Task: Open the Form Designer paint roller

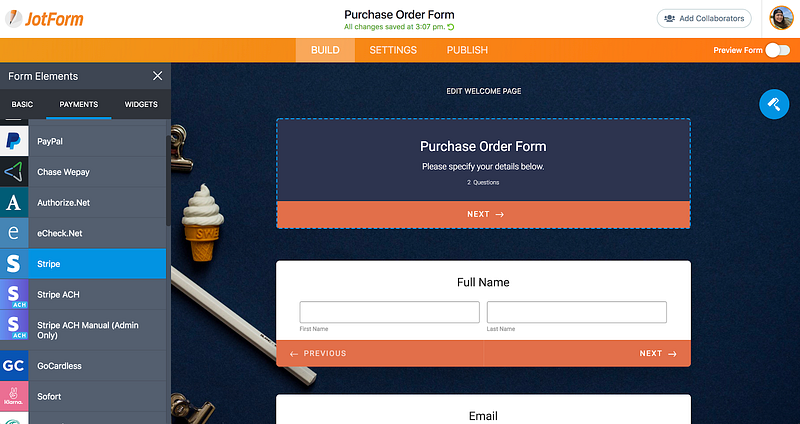Action: [774, 104]
